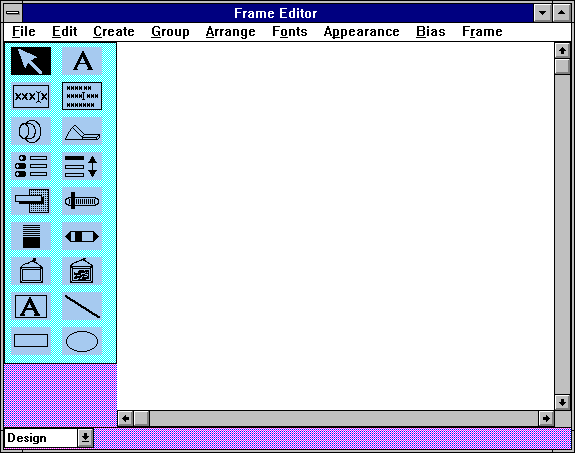
Task: Select the boxed letter A tool
Action: (31, 306)
